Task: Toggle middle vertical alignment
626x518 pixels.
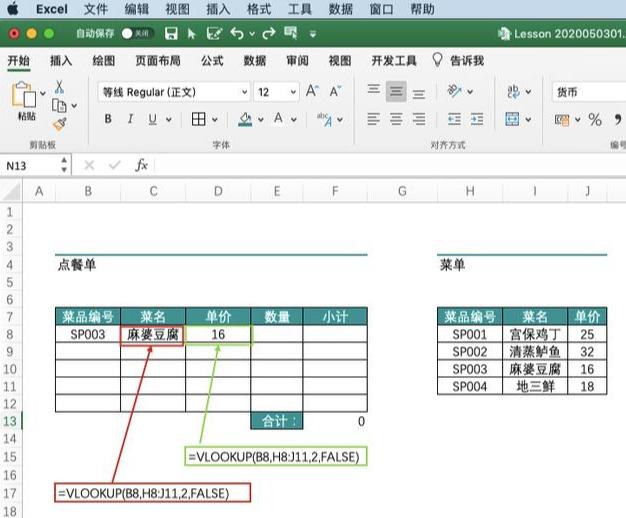Action: 396,92
